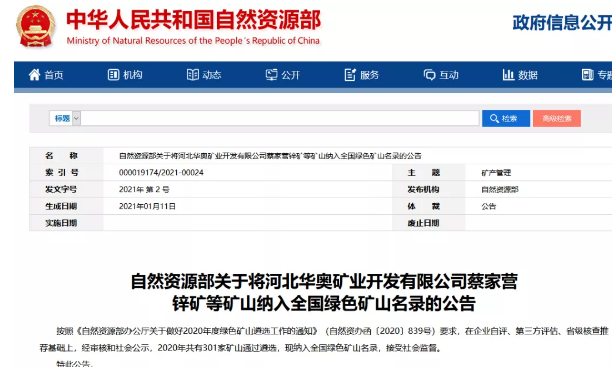Select the date 2021年01月11日
This screenshot has width=612, height=367.
coord(147,206)
